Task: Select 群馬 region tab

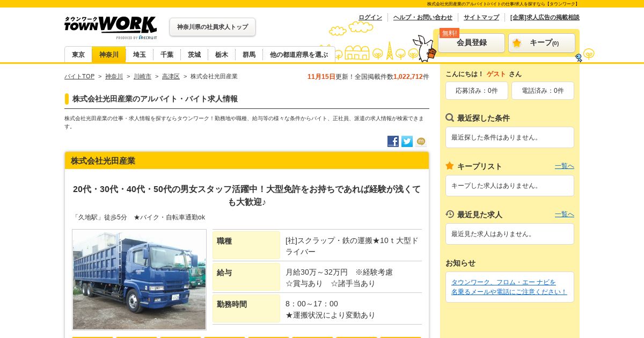Action: click(249, 55)
